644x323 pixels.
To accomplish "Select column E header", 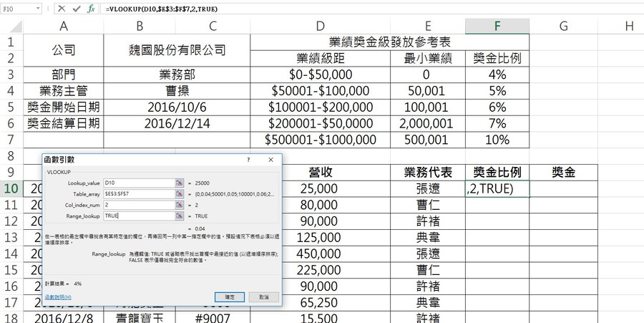I will point(428,26).
